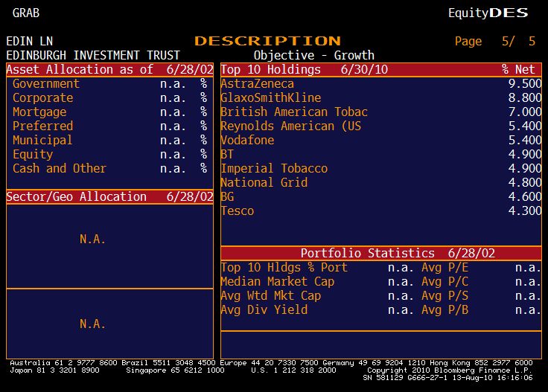The height and width of the screenshot is (392, 548).
Task: Open the AstraZeneca holding row
Action: click(x=381, y=84)
